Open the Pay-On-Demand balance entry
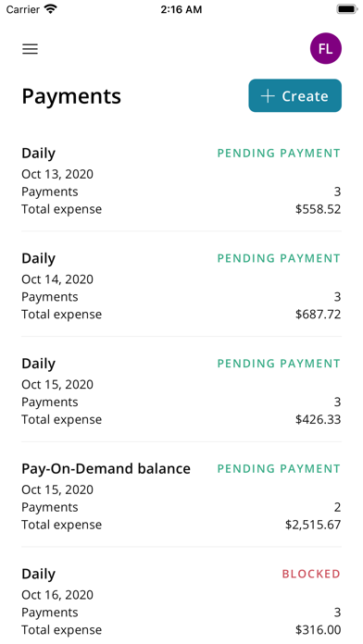The image size is (363, 644). pos(181,497)
